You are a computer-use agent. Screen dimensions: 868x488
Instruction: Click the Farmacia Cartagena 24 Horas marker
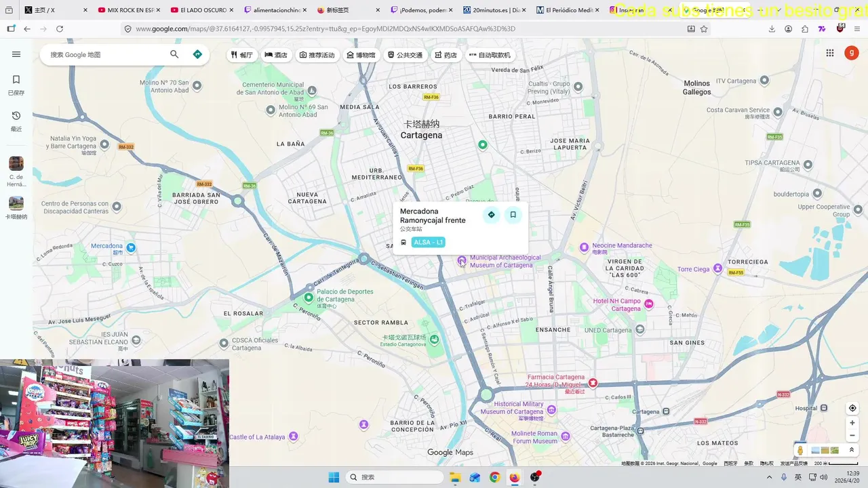pos(593,383)
